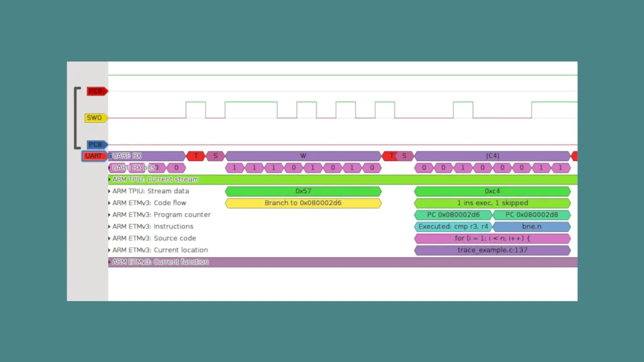Expand the ARM TPIU: Current stream row
This screenshot has height=362, width=644.
point(110,179)
